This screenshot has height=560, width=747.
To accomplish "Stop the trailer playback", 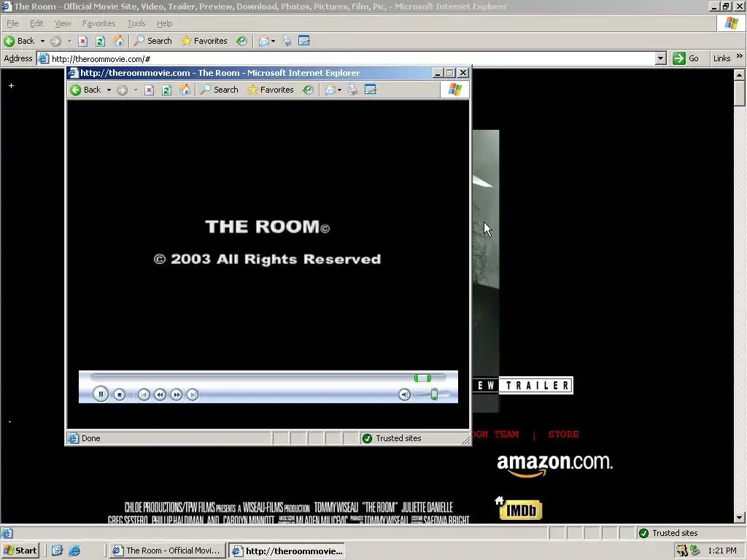I will pyautogui.click(x=120, y=394).
